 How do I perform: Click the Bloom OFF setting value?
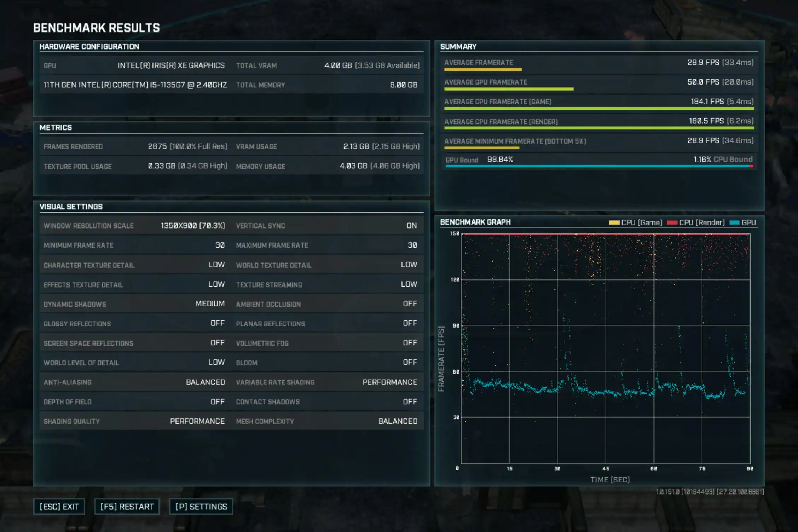click(x=410, y=362)
